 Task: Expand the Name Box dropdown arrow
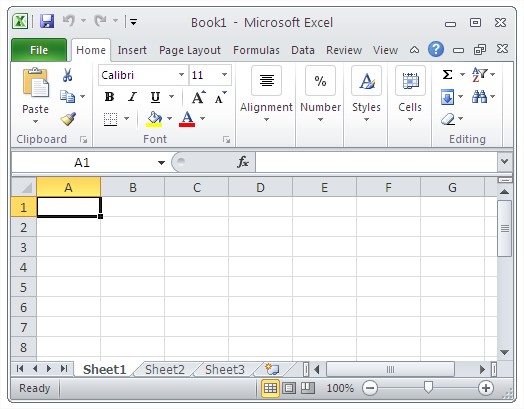(161, 163)
